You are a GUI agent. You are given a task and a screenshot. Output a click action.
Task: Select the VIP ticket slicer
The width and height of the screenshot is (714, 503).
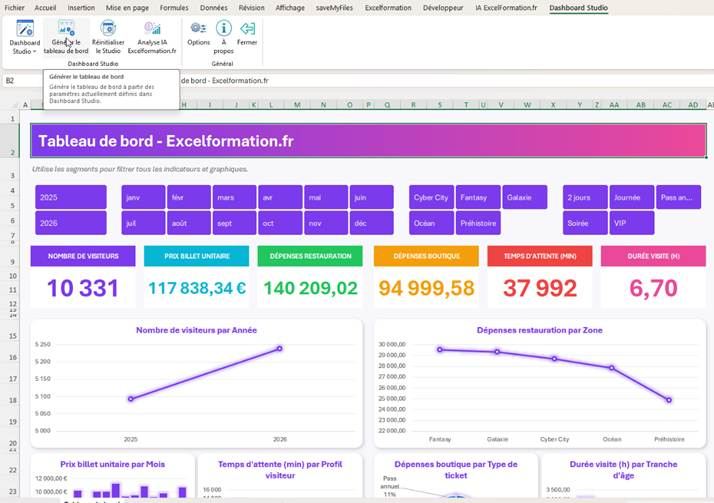[632, 223]
